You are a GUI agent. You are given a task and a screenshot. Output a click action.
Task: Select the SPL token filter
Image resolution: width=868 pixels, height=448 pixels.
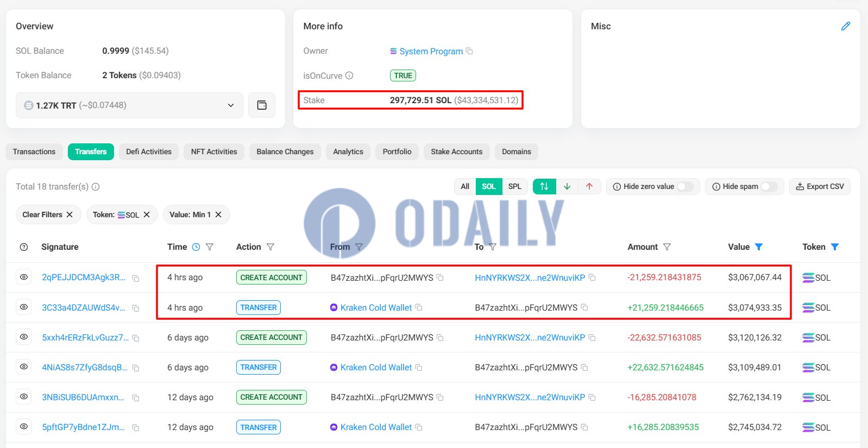point(515,186)
